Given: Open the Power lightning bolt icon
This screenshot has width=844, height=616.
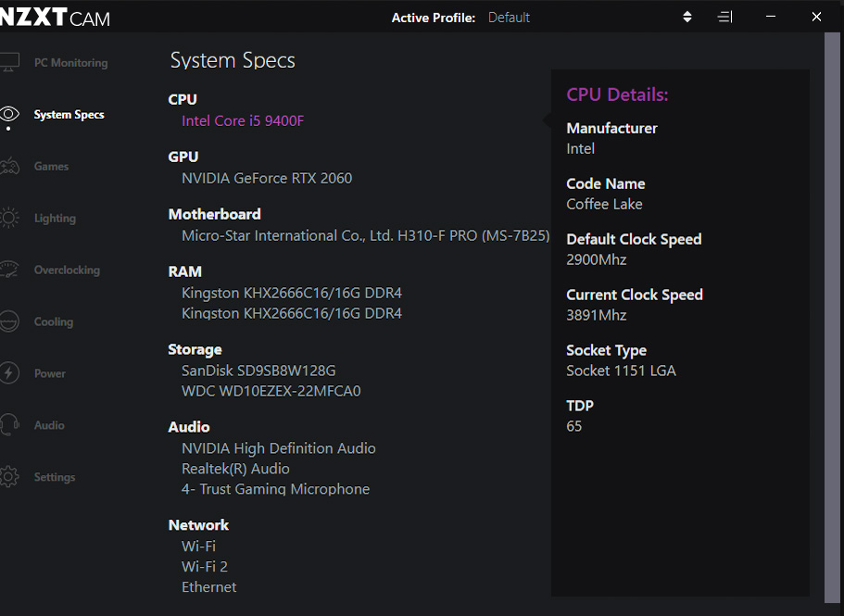Looking at the screenshot, I should [x=9, y=372].
